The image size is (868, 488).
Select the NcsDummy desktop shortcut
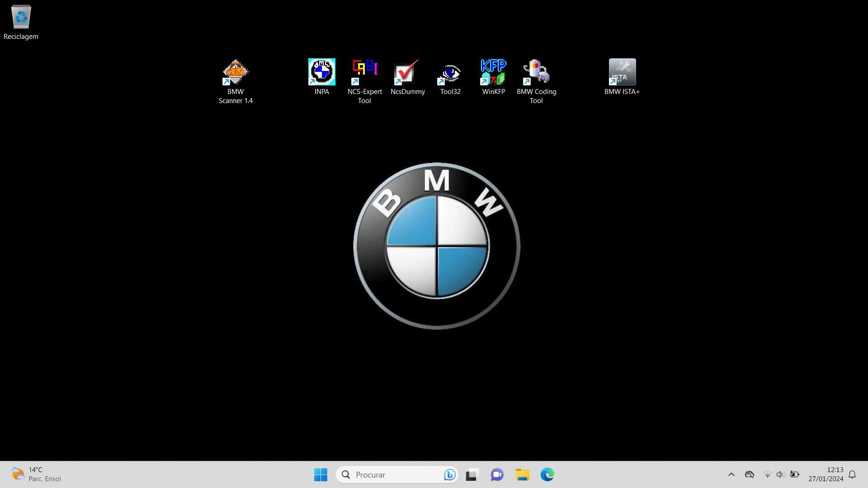pyautogui.click(x=407, y=77)
